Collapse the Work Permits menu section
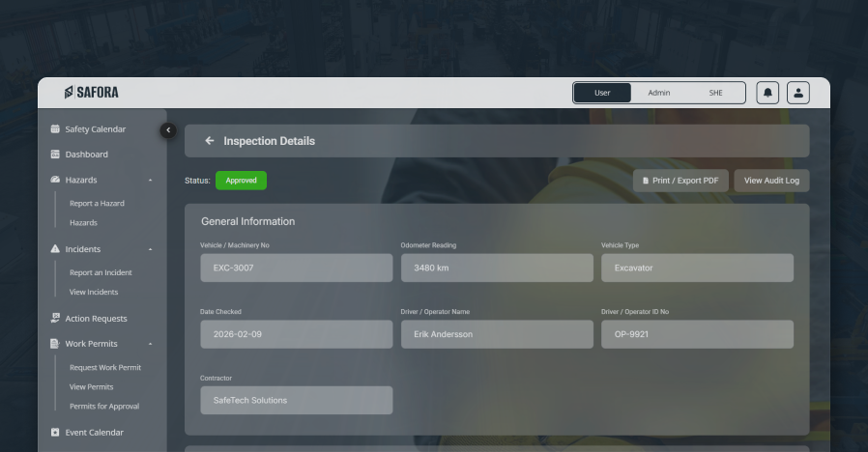Image resolution: width=868 pixels, height=452 pixels. [x=150, y=345]
